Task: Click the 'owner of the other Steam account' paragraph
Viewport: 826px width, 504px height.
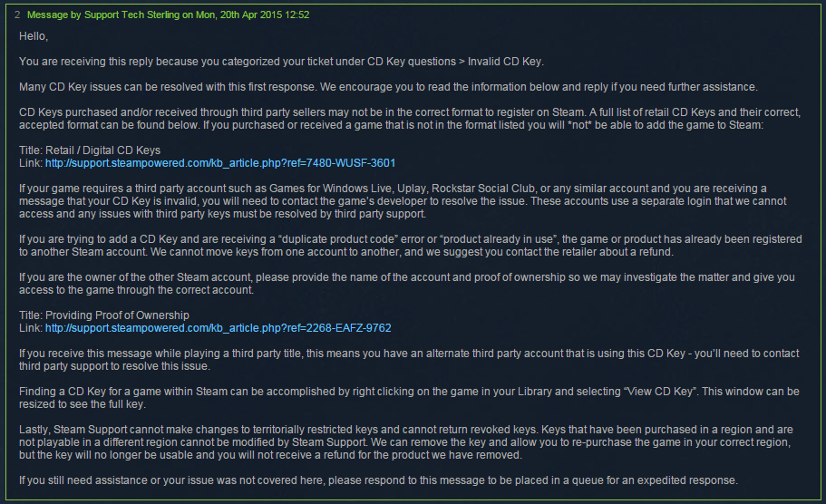Action: (x=407, y=284)
